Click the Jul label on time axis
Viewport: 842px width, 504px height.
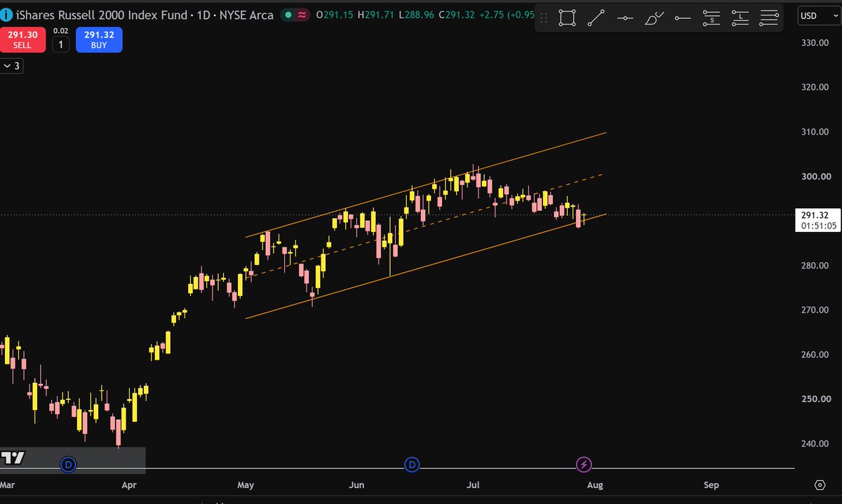[474, 485]
